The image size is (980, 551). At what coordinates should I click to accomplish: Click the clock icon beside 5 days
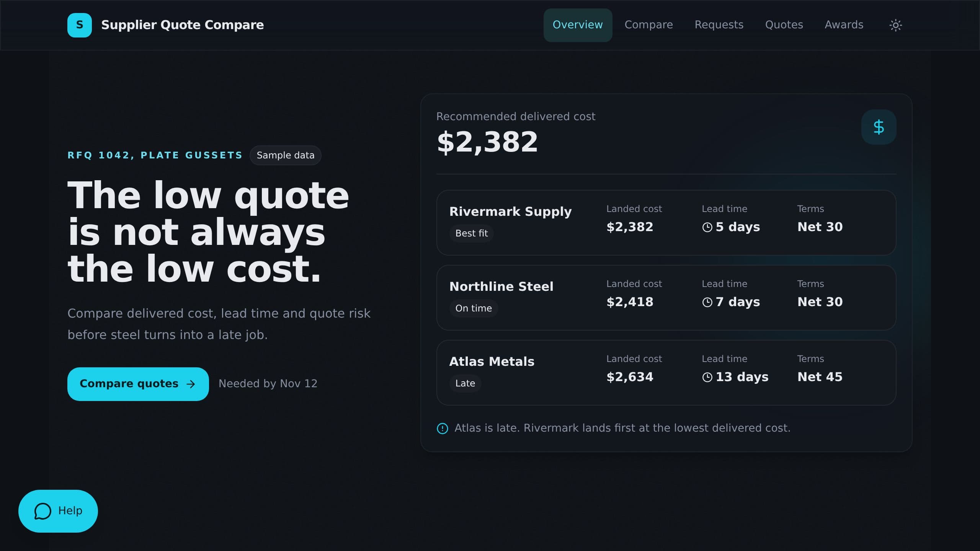tap(707, 227)
